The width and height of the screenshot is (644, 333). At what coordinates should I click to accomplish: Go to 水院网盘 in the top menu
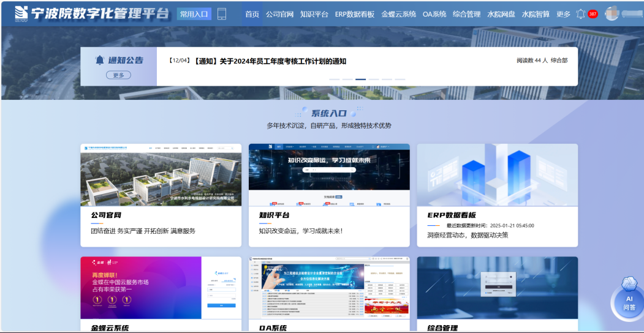[x=501, y=14]
